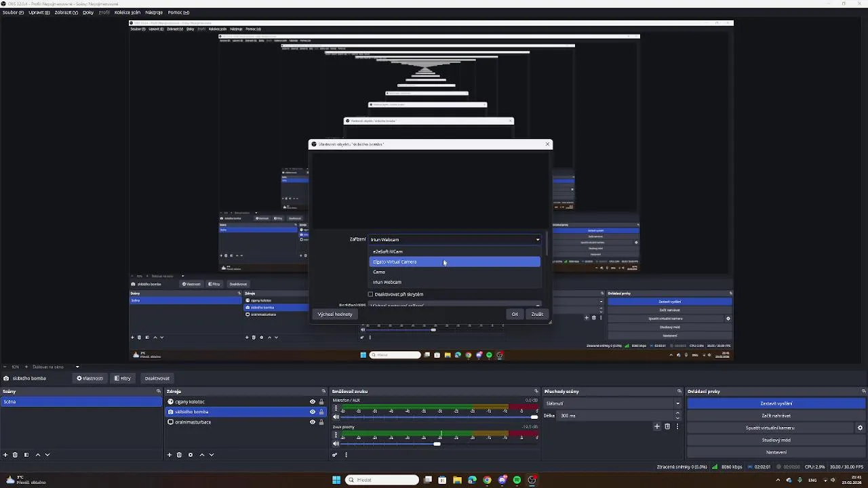This screenshot has height=488, width=868.
Task: Remove selected scene using trash icon in Scény
Action: click(x=15, y=455)
